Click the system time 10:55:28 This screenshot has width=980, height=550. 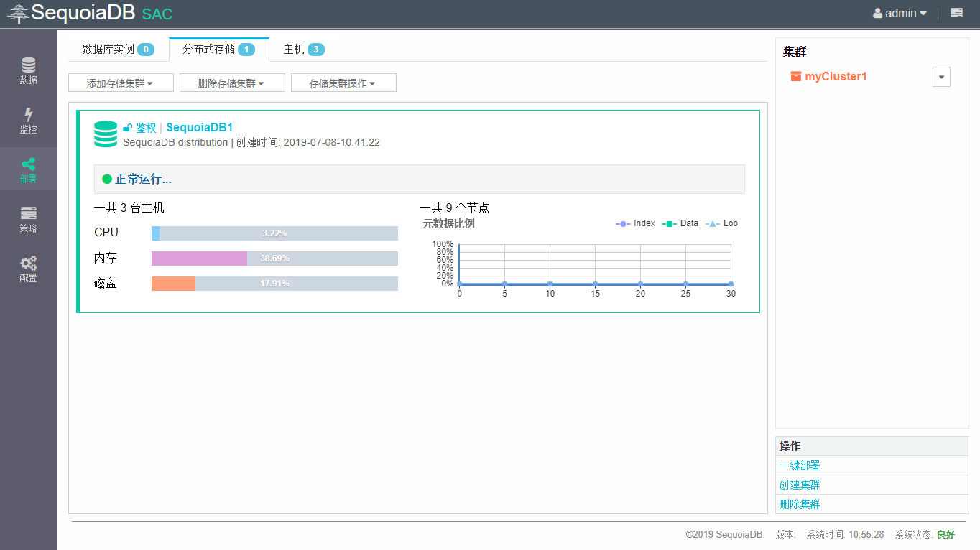[x=866, y=534]
